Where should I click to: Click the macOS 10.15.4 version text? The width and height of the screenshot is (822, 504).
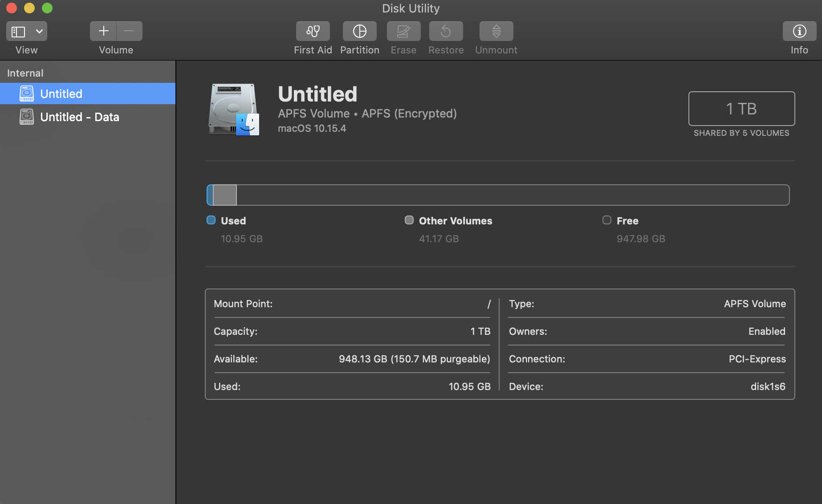click(312, 128)
